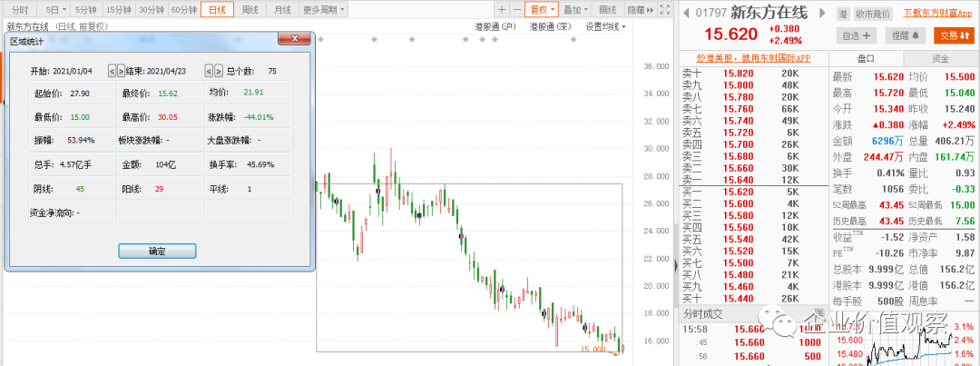
Task: Open 复权 adjustment dropdown
Action: [541, 10]
